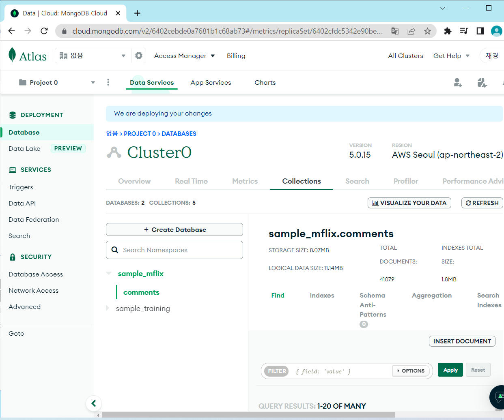Viewport: 504px width, 420px height.
Task: Click VISUALIZE YOUR DATA button
Action: pos(409,203)
